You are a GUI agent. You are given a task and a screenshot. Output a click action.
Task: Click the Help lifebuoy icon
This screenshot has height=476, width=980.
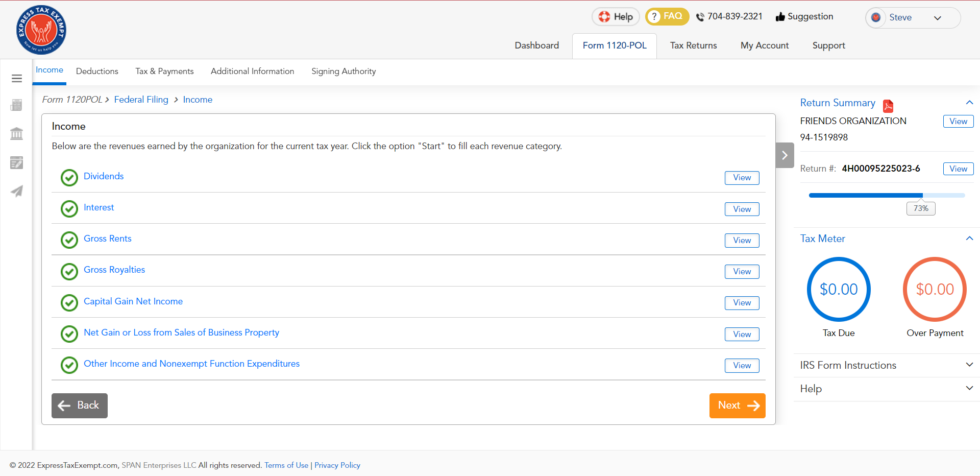pos(604,16)
